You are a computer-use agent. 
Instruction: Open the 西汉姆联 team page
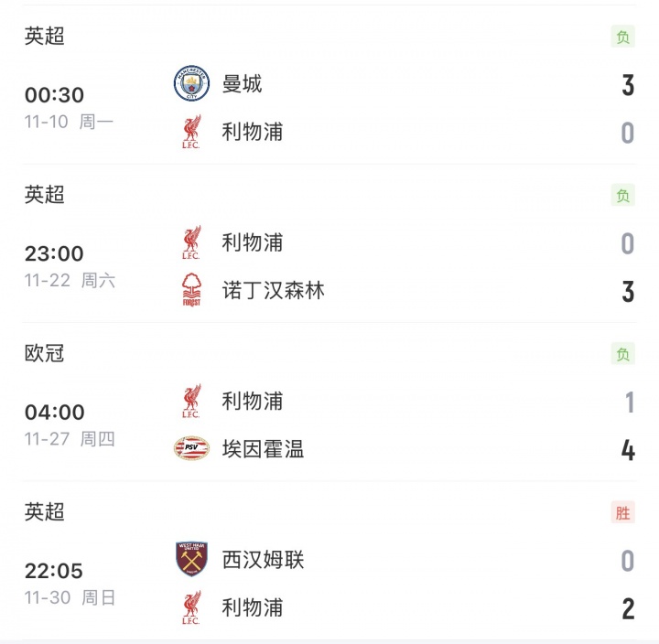click(263, 560)
